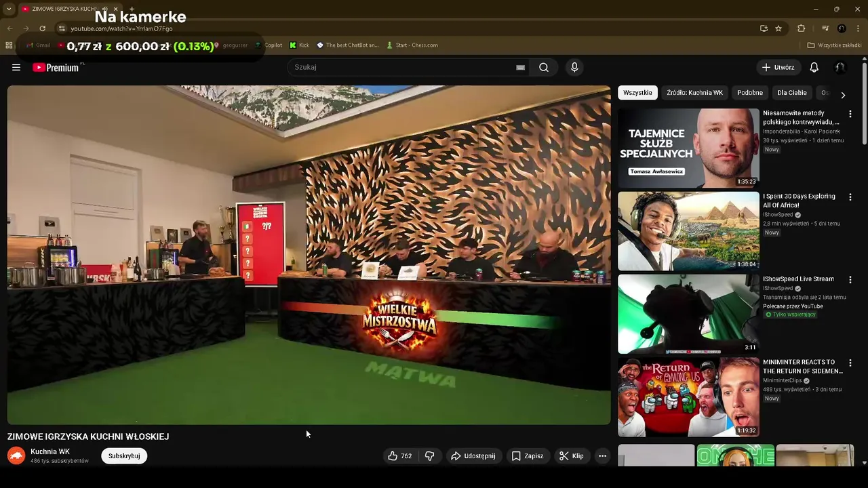Go back in Chrome history
Viewport: 868px width, 488px height.
9,28
